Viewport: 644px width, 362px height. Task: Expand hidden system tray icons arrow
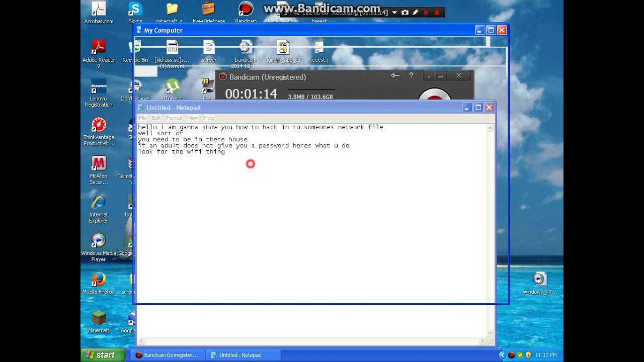[x=502, y=355]
